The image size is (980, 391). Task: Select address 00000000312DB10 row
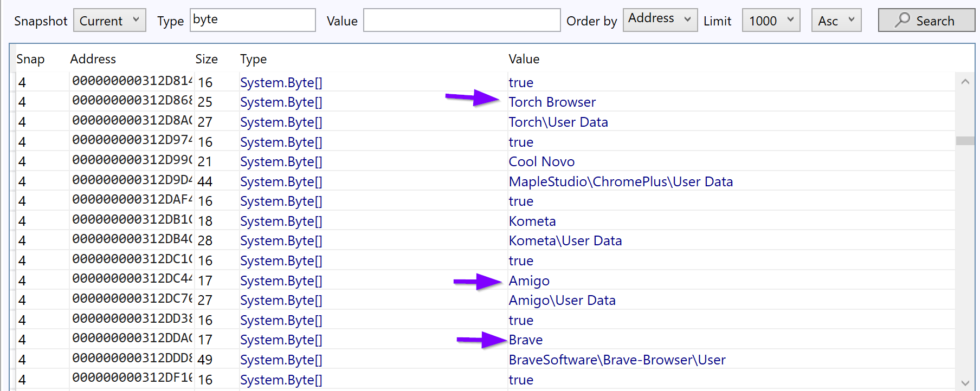pos(132,219)
